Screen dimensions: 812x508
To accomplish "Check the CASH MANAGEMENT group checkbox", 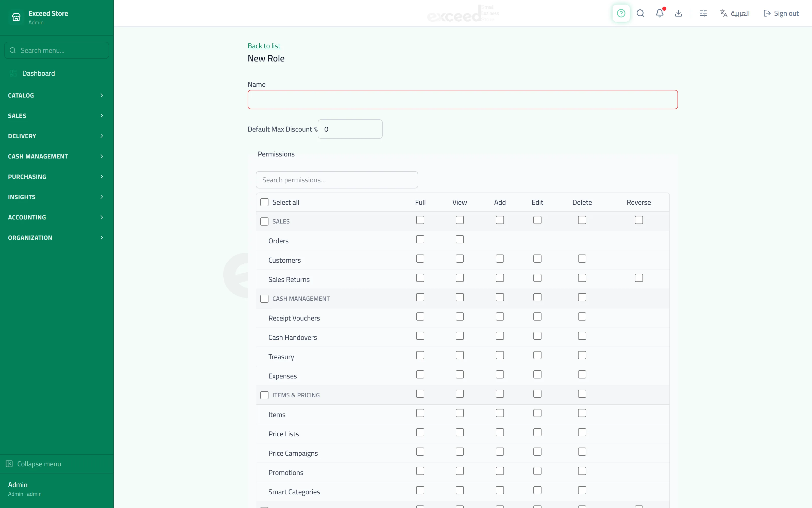I will pos(264,299).
